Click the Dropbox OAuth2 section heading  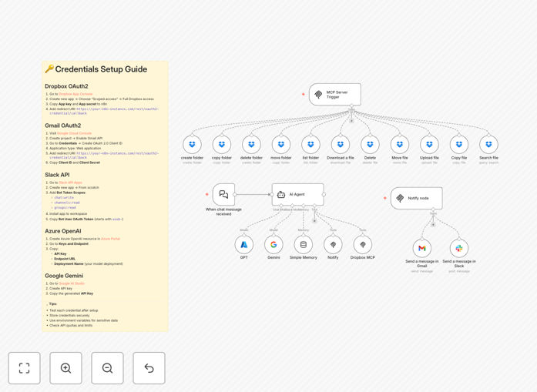66,86
